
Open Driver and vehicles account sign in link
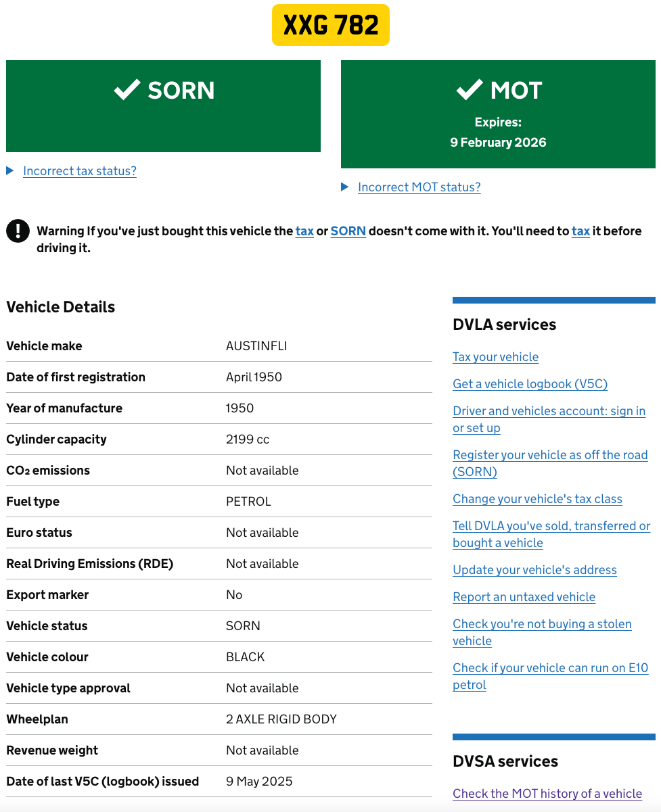(548, 411)
